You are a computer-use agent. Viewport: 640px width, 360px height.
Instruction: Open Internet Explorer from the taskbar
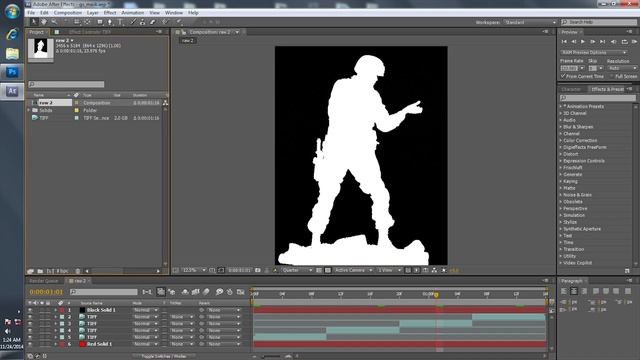point(12,34)
